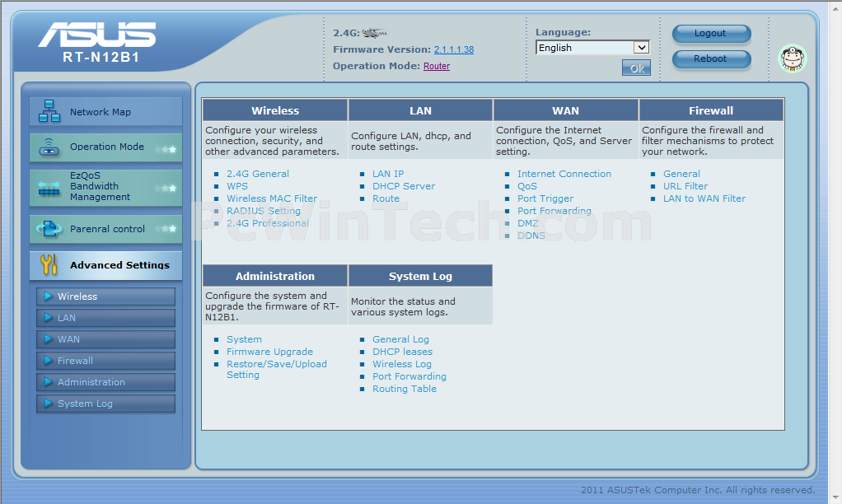Open System Log submenu in sidebar

click(x=105, y=404)
